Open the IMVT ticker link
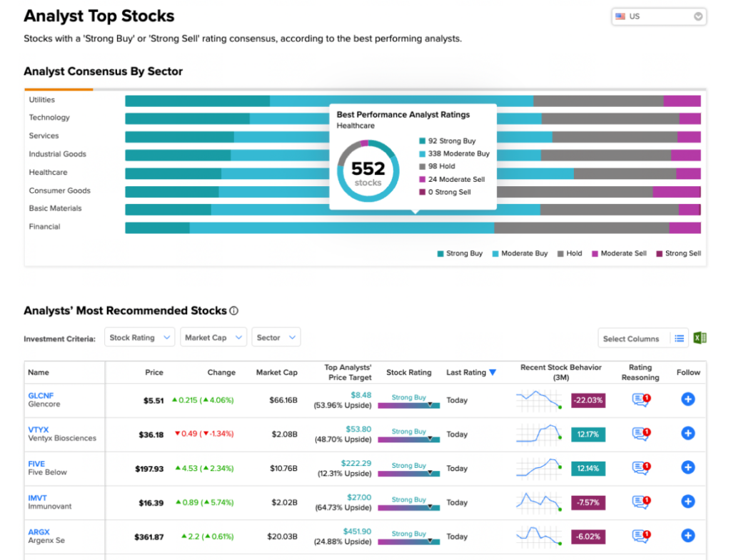Screen dimensions: 731x560 point(37,497)
